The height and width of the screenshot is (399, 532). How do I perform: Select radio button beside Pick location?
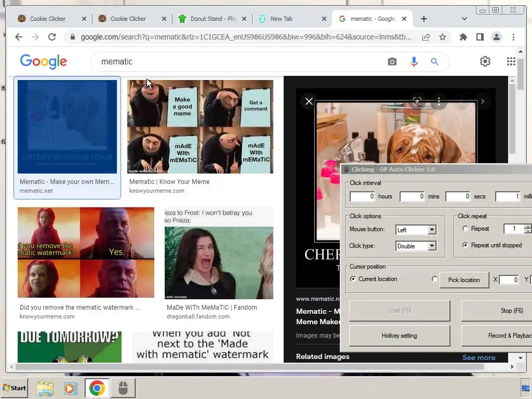pos(434,279)
